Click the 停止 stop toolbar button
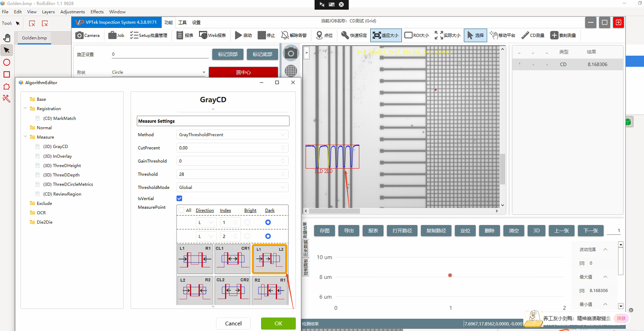Screen dimensions: 644x331 click(267, 35)
